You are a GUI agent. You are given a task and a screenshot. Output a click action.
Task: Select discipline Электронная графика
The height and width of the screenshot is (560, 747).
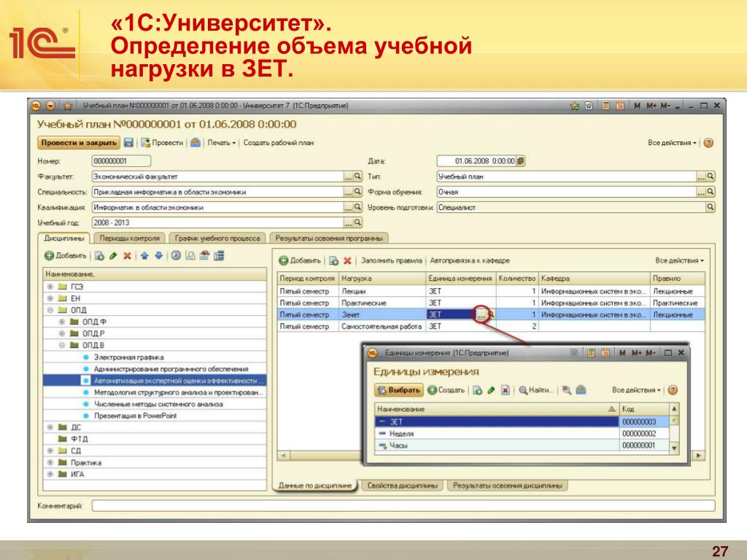(x=128, y=357)
